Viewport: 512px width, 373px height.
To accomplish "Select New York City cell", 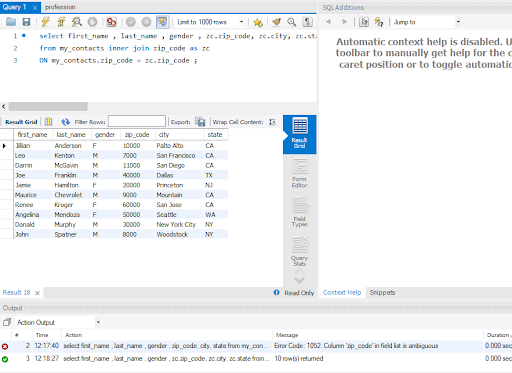I will click(179, 225).
